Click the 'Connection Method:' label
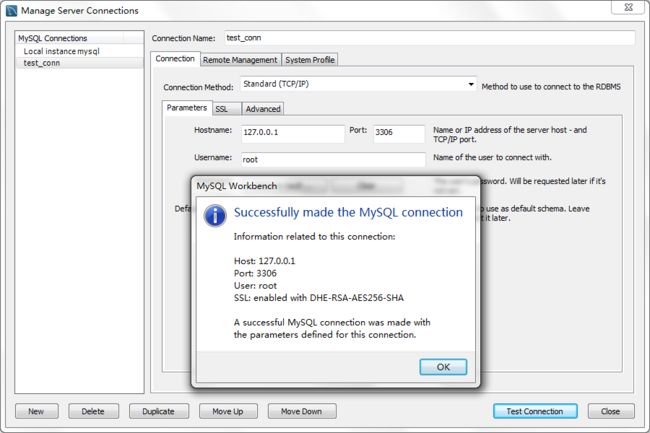Screen dimensions: 650x433 (198, 87)
